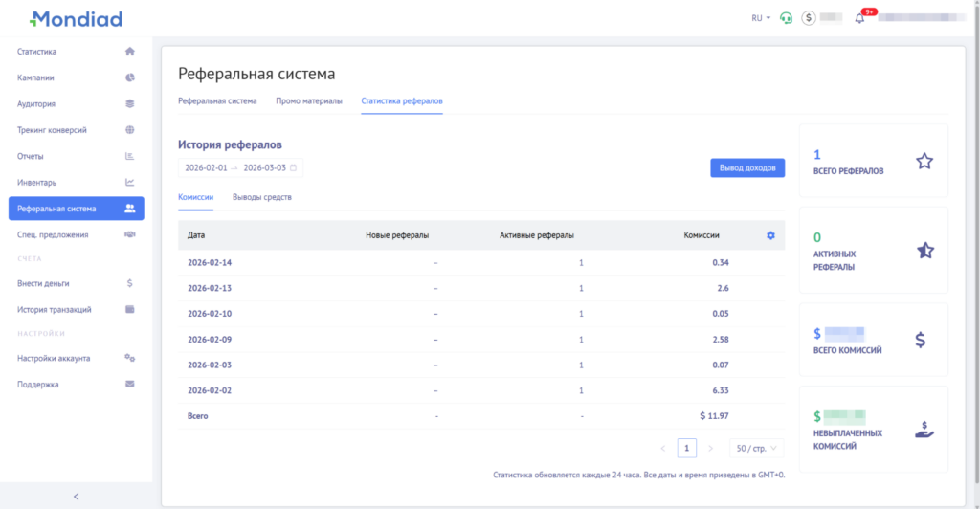The width and height of the screenshot is (980, 509).
Task: Open Настройки аккаунта menu item
Action: click(x=54, y=358)
